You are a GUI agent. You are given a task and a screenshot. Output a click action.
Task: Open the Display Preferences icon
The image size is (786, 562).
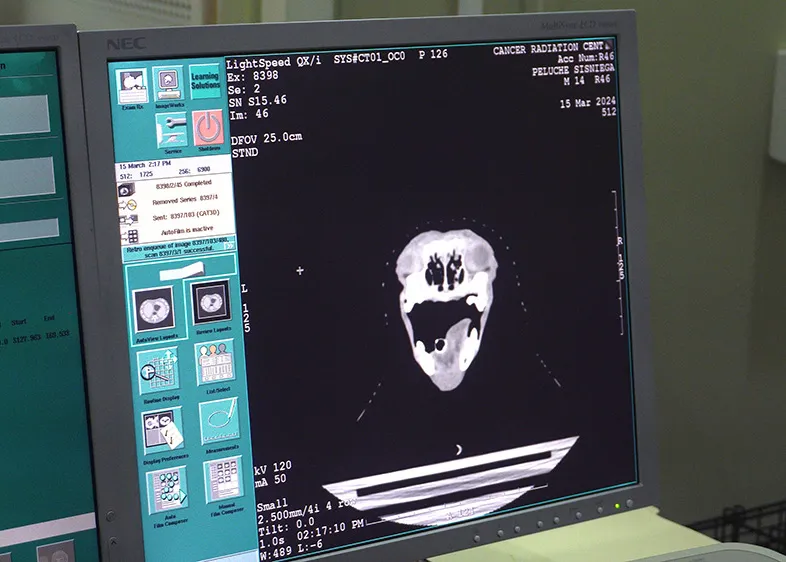click(162, 432)
